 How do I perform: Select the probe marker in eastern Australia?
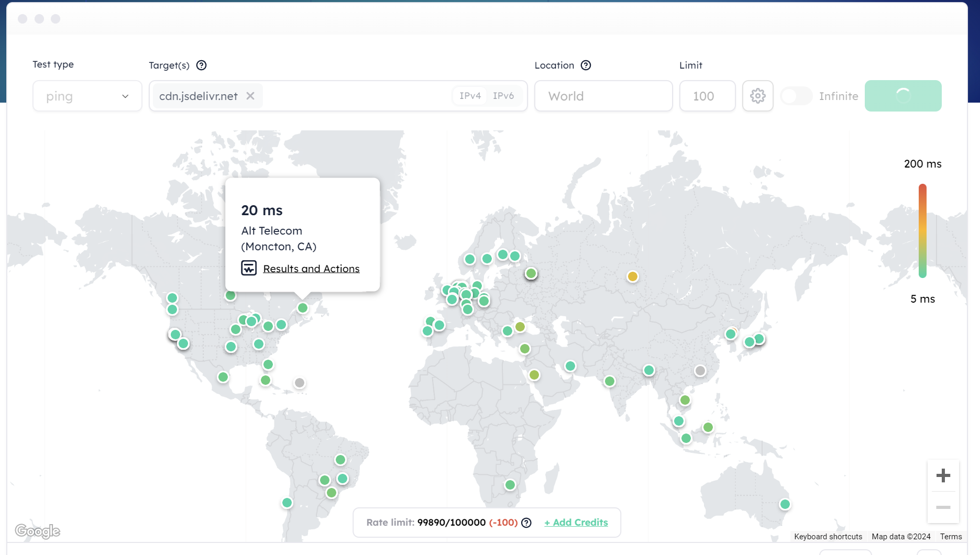click(x=785, y=504)
